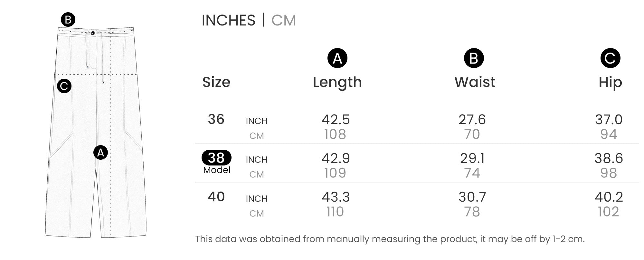
Task: Select size 36 row label
Action: [x=216, y=119]
